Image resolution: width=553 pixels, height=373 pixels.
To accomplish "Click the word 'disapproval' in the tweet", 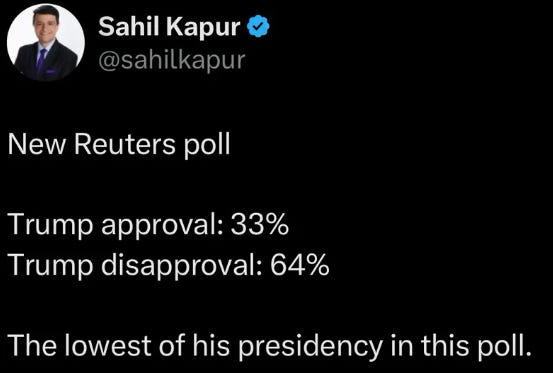I will pyautogui.click(x=182, y=265).
